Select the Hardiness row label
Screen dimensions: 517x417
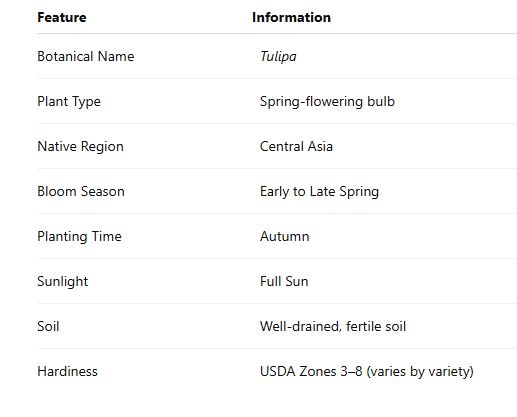[67, 371]
